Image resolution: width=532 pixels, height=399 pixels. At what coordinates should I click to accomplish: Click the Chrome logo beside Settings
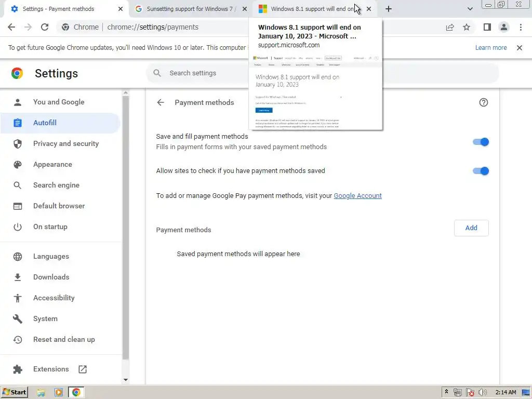pos(17,73)
